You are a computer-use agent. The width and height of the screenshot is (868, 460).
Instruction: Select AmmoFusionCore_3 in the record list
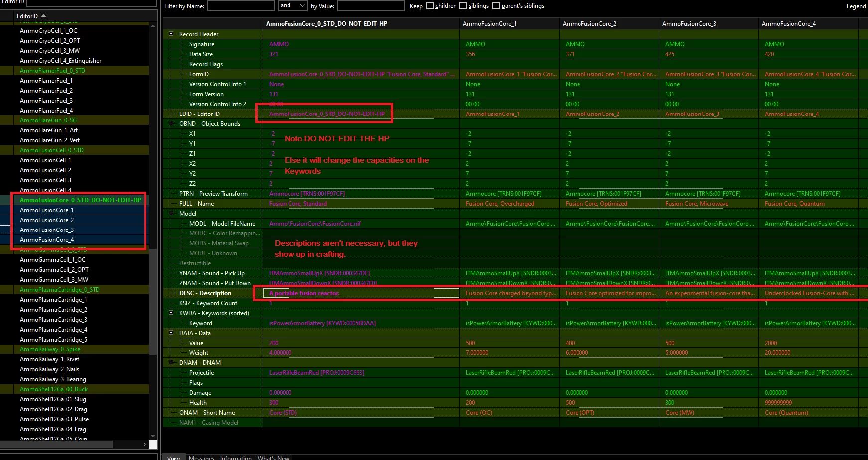[46, 230]
